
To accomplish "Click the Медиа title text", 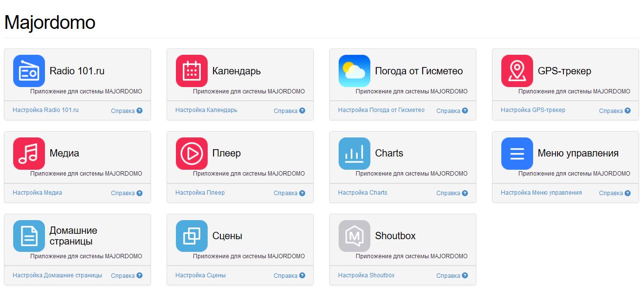I will [64, 153].
